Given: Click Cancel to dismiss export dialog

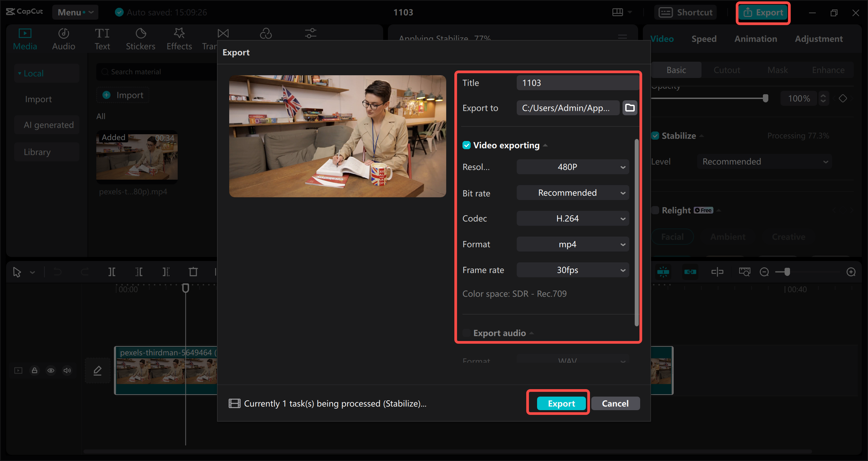Looking at the screenshot, I should (615, 403).
